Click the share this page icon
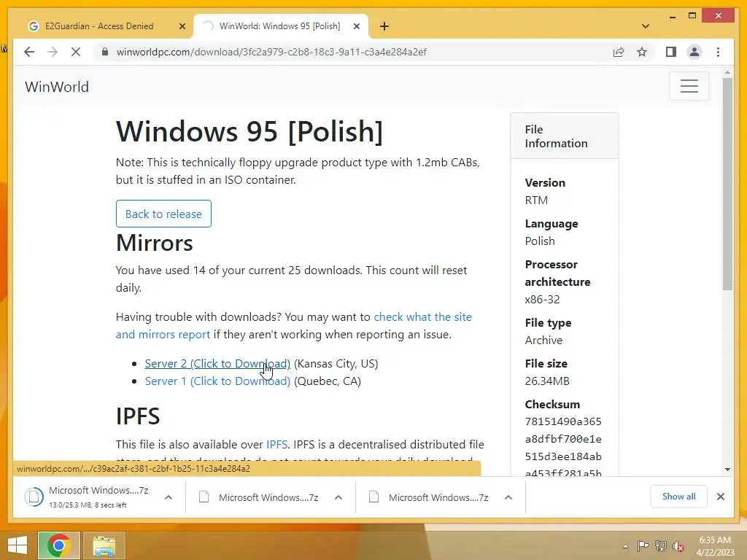This screenshot has width=747, height=560. [x=619, y=52]
